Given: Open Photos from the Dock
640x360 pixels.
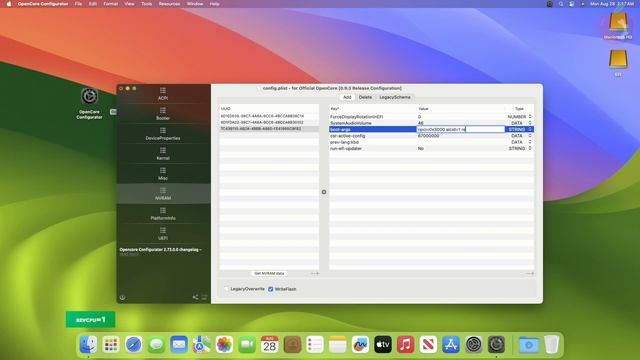Looking at the screenshot, I should pos(224,345).
